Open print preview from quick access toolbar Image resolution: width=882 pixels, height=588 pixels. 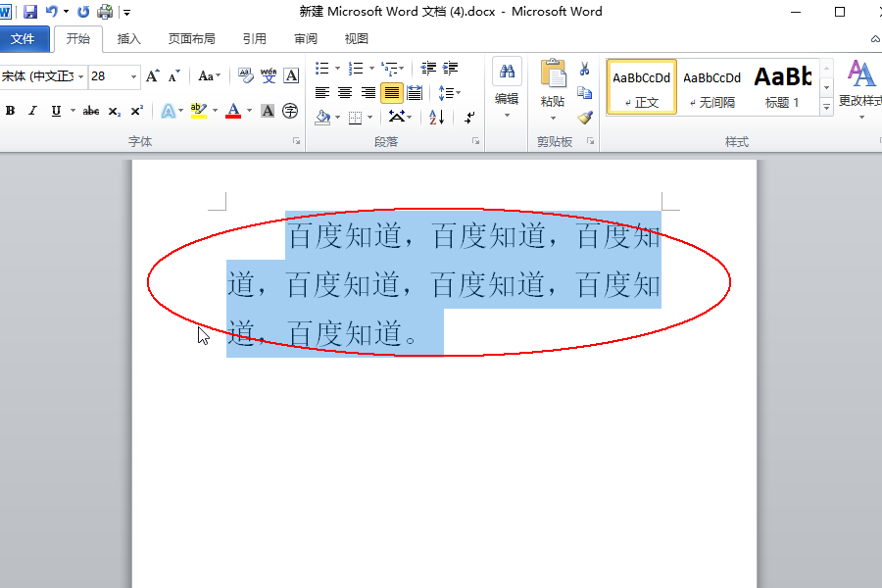(105, 11)
